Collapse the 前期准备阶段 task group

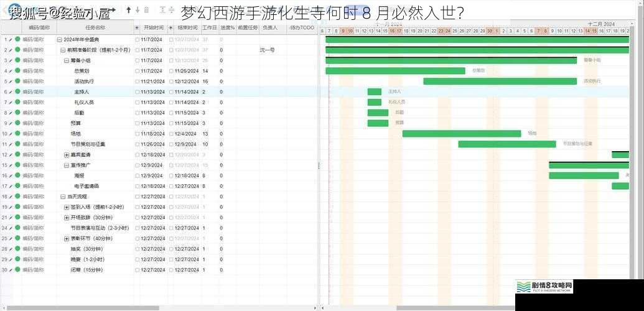tap(63, 50)
